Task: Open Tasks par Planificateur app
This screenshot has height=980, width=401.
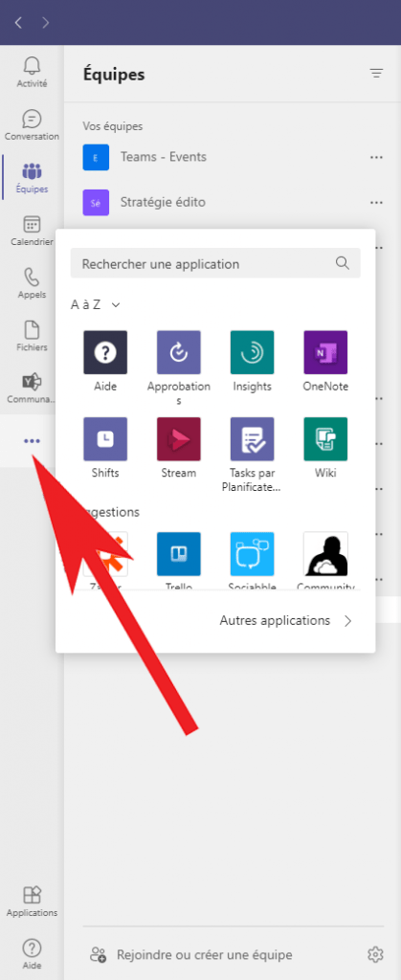Action: tap(253, 439)
